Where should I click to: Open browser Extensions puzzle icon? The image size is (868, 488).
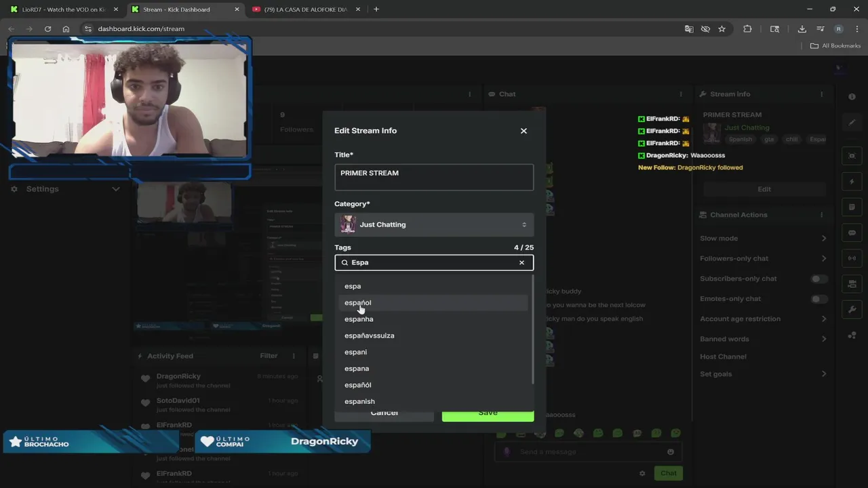point(747,29)
